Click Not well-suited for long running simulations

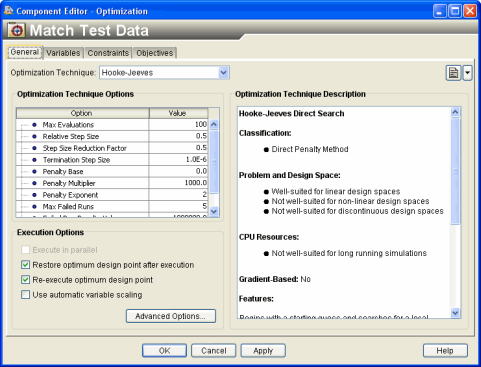349,253
